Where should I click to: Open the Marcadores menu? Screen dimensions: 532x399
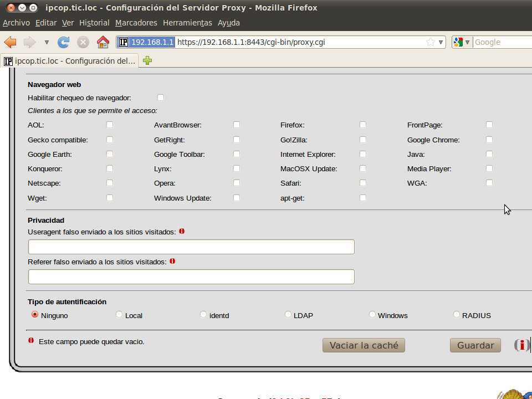point(136,23)
